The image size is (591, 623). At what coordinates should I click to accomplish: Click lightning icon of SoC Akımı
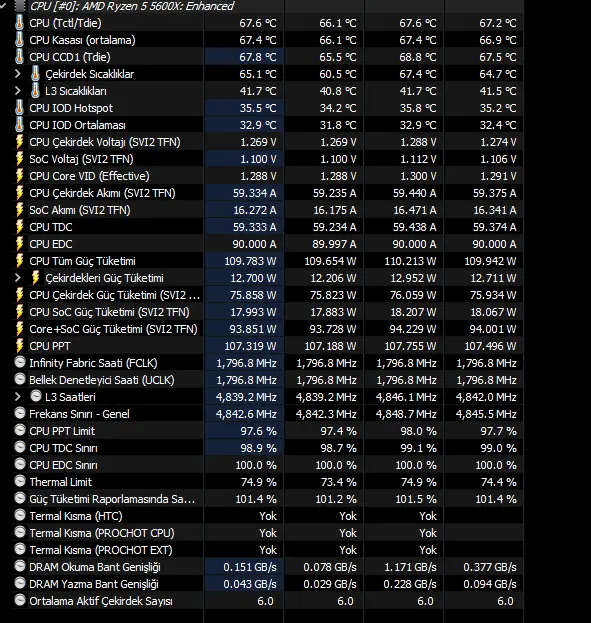19,210
